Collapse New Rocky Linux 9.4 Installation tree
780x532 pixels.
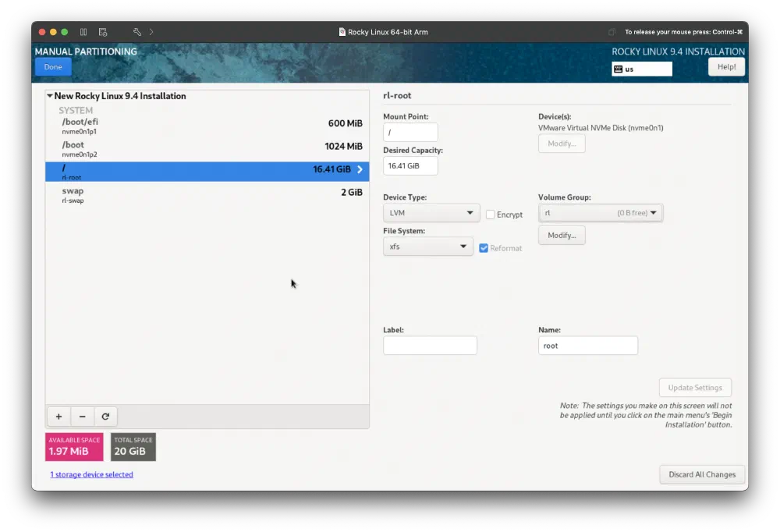pyautogui.click(x=50, y=96)
